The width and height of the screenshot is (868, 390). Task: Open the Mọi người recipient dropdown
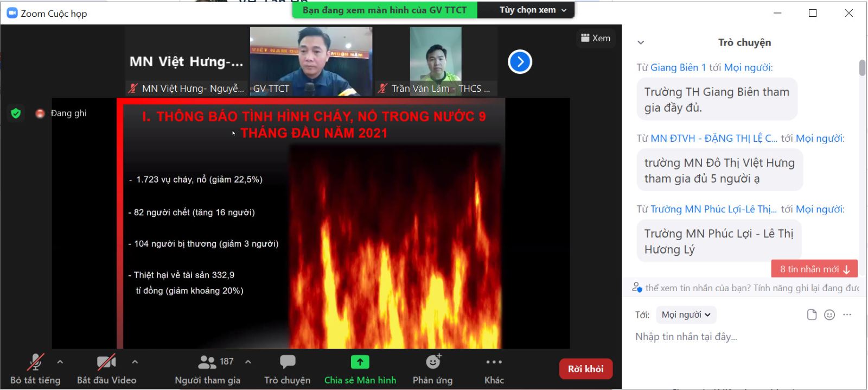pos(686,314)
